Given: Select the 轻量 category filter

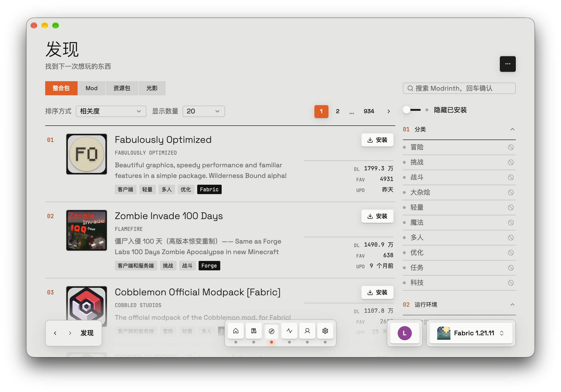Looking at the screenshot, I should pos(459,207).
